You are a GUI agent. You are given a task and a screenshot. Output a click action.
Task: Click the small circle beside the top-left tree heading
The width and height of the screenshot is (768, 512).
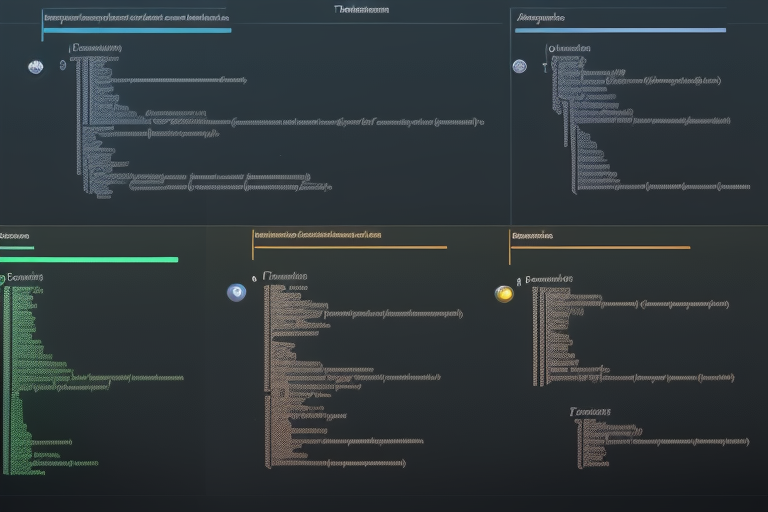click(62, 65)
